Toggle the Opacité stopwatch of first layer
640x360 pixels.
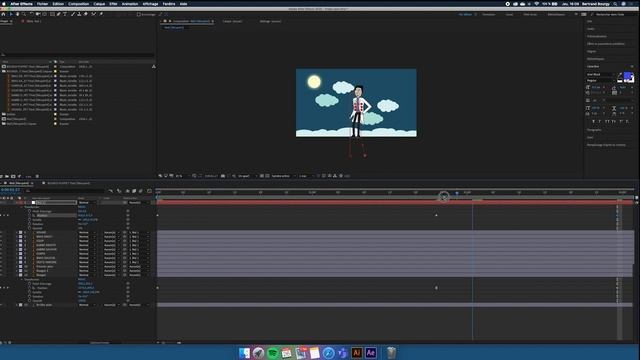click(x=29, y=228)
